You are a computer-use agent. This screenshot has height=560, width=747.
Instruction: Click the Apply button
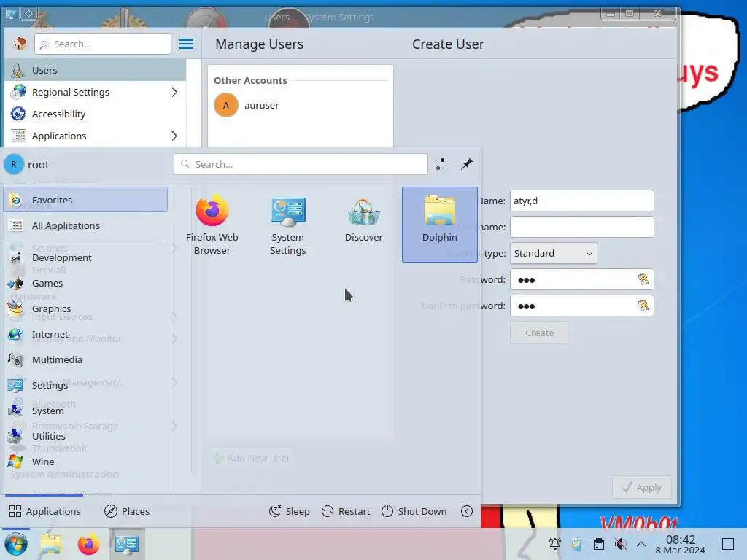click(x=642, y=487)
